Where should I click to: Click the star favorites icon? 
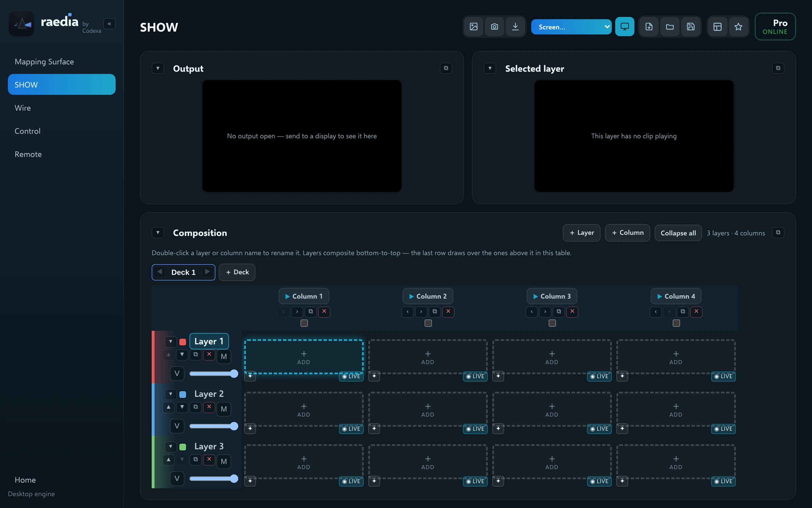[738, 26]
